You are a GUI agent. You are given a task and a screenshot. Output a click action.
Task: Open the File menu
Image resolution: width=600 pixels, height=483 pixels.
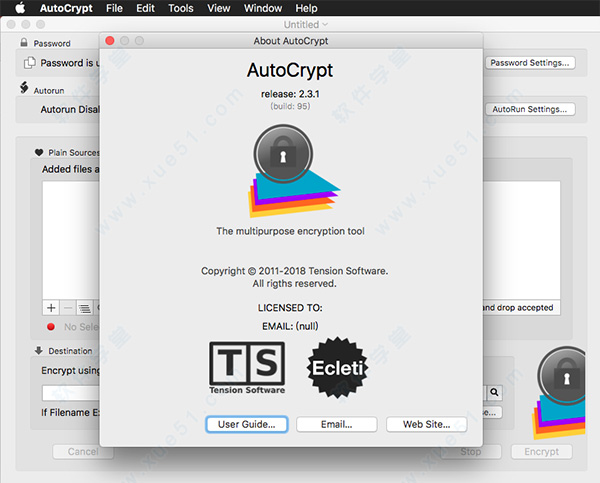(x=114, y=8)
